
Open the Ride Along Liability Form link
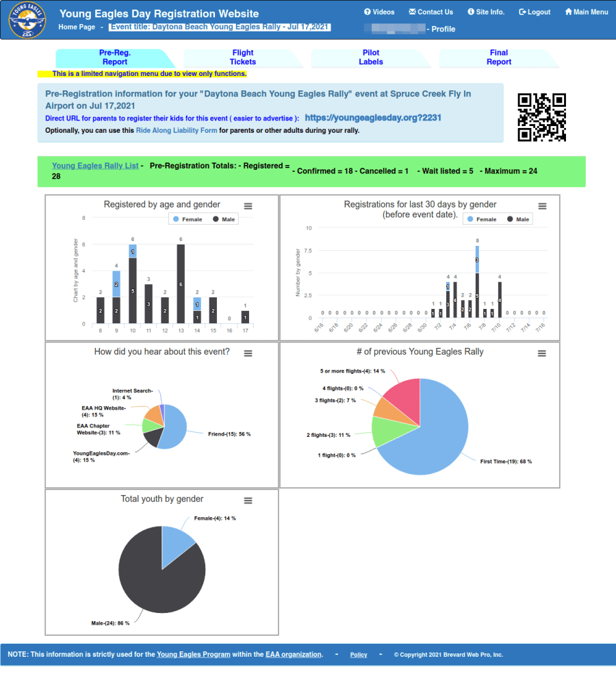tap(176, 130)
